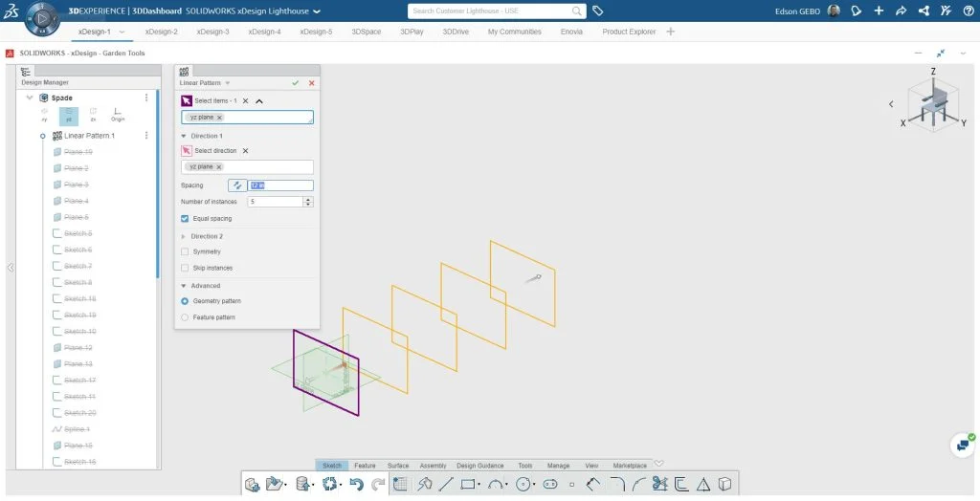
Task: Select the Circle sketch tool
Action: coord(523,485)
